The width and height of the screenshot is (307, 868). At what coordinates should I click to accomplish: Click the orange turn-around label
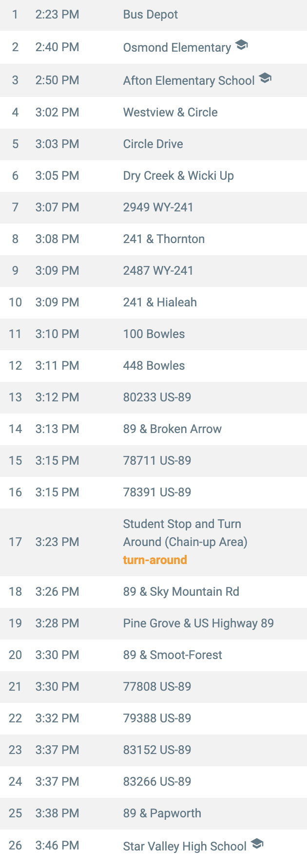(155, 560)
